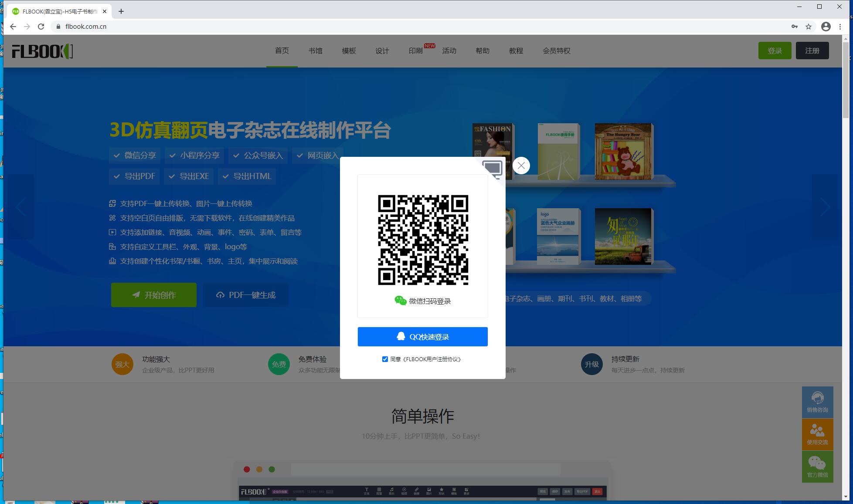
Task: Open Chrome three-dot menu
Action: (840, 27)
